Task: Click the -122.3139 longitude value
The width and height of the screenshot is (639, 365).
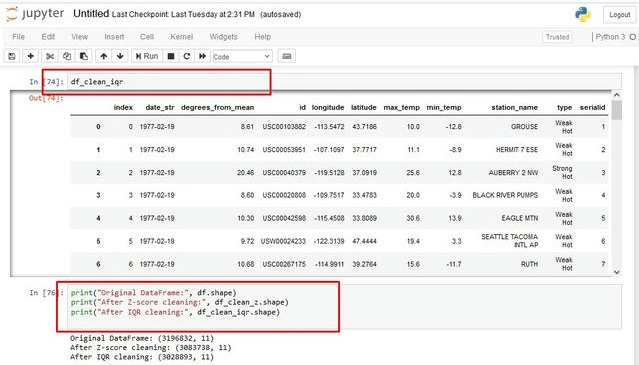Action: click(329, 241)
